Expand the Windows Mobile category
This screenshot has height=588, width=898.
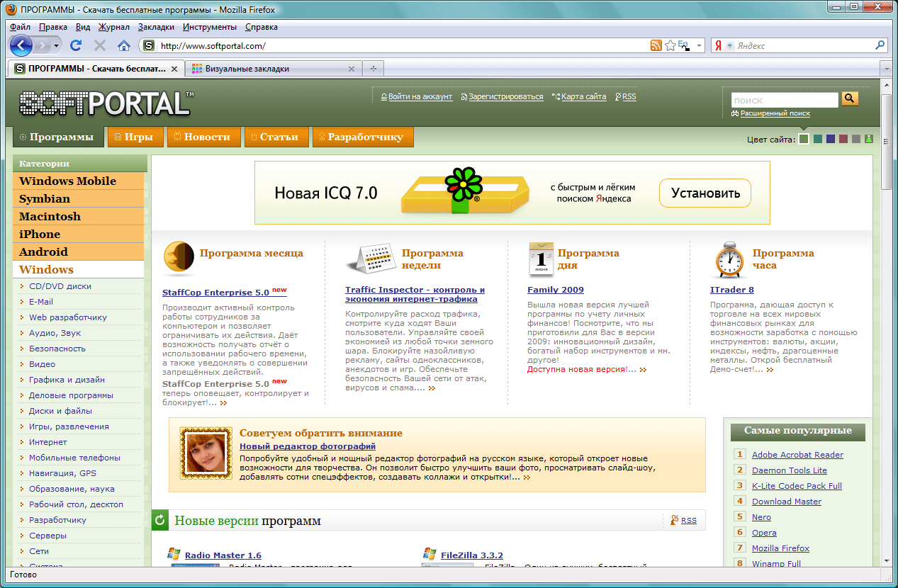78,181
